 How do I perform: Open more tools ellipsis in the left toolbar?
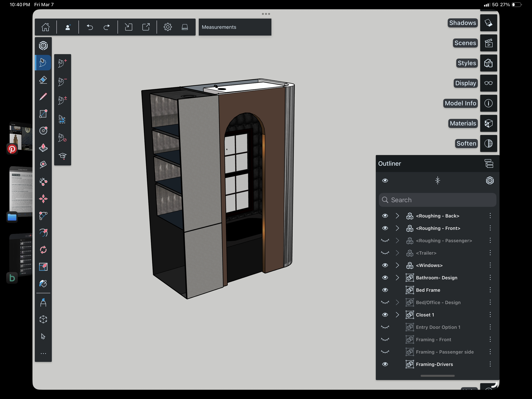[x=43, y=353]
